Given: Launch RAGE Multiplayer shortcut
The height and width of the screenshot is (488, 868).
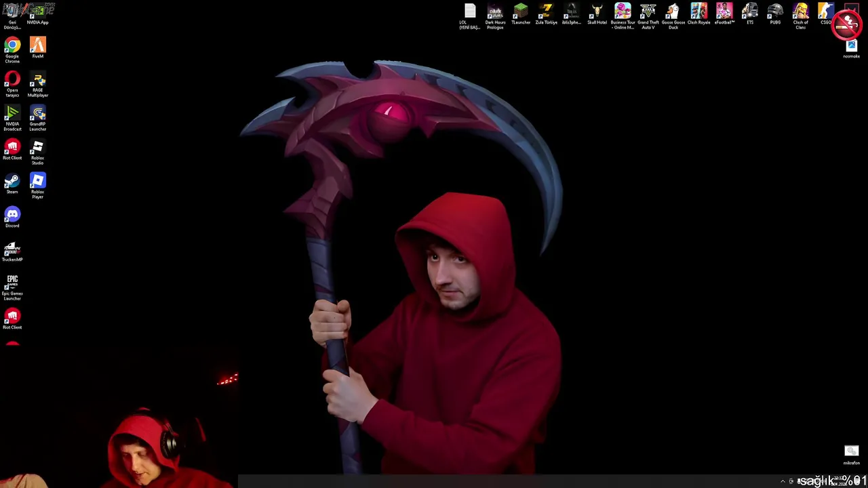Looking at the screenshot, I should (37, 84).
